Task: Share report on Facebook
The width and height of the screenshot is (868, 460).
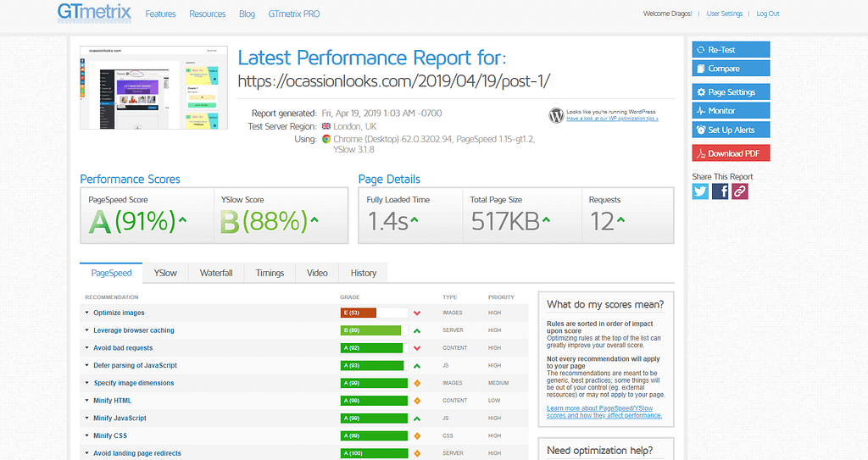Action: click(x=721, y=191)
